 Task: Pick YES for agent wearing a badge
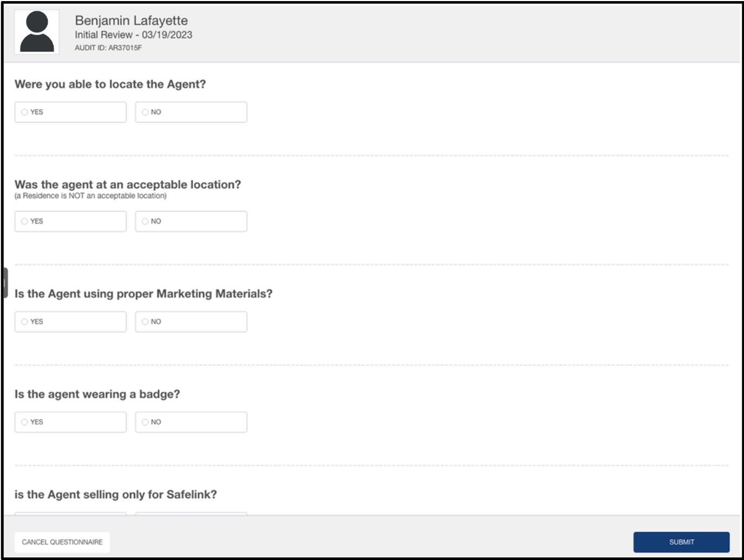point(70,422)
